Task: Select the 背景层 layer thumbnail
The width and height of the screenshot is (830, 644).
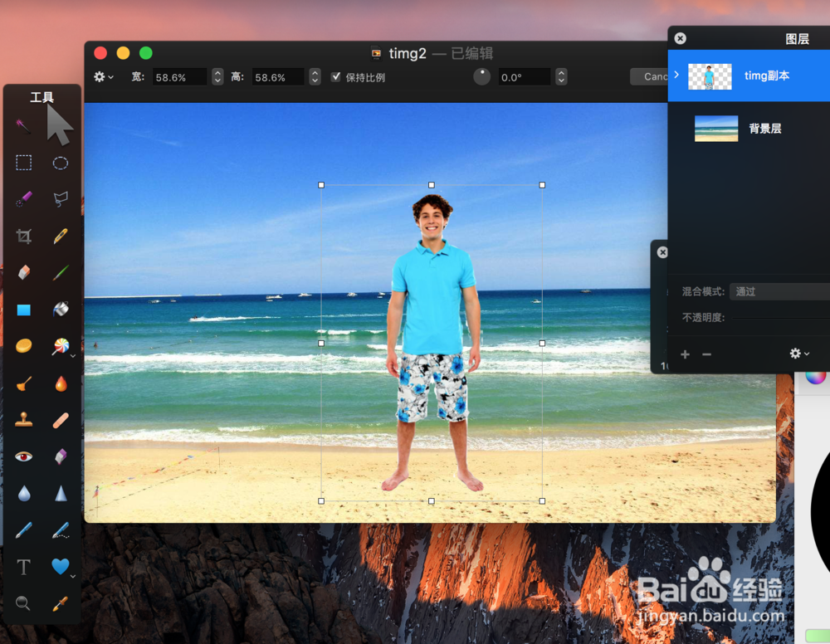Action: pos(715,128)
